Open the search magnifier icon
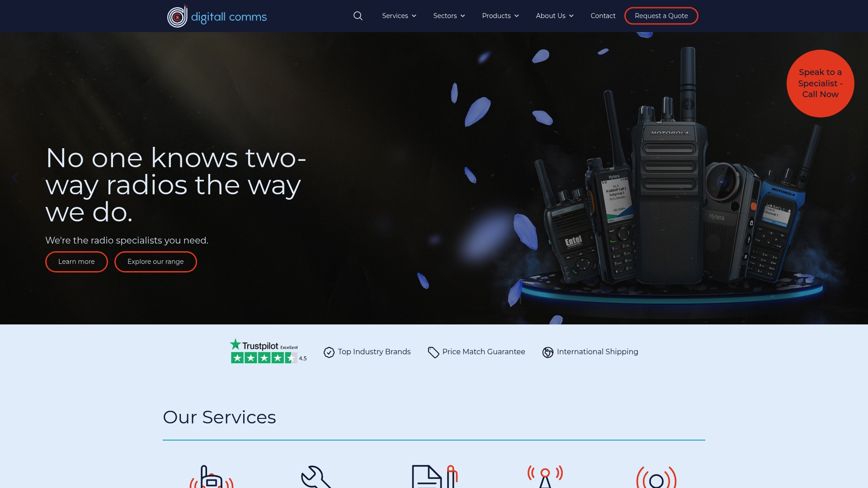868x488 pixels. 358,15
